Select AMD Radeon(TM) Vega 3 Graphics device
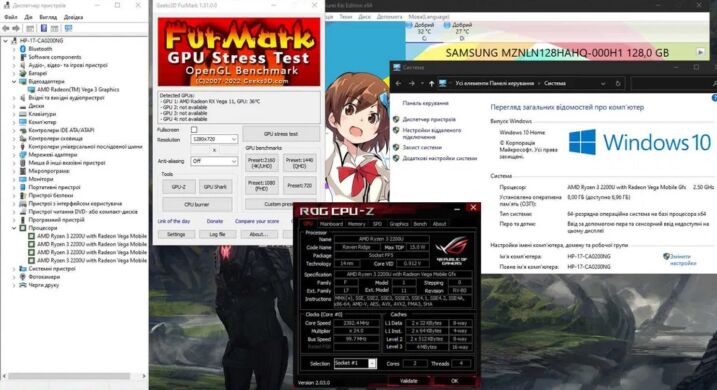717x390 pixels. (x=78, y=90)
